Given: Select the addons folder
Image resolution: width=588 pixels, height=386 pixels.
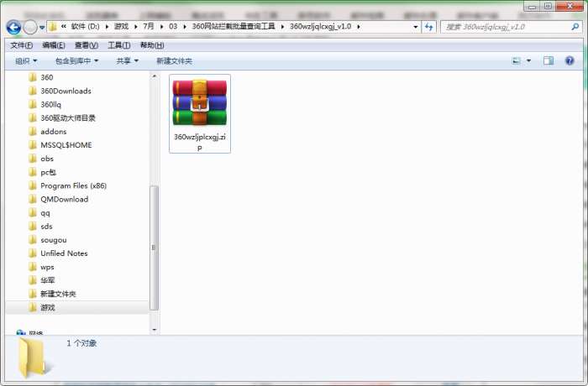Looking at the screenshot, I should [48, 132].
